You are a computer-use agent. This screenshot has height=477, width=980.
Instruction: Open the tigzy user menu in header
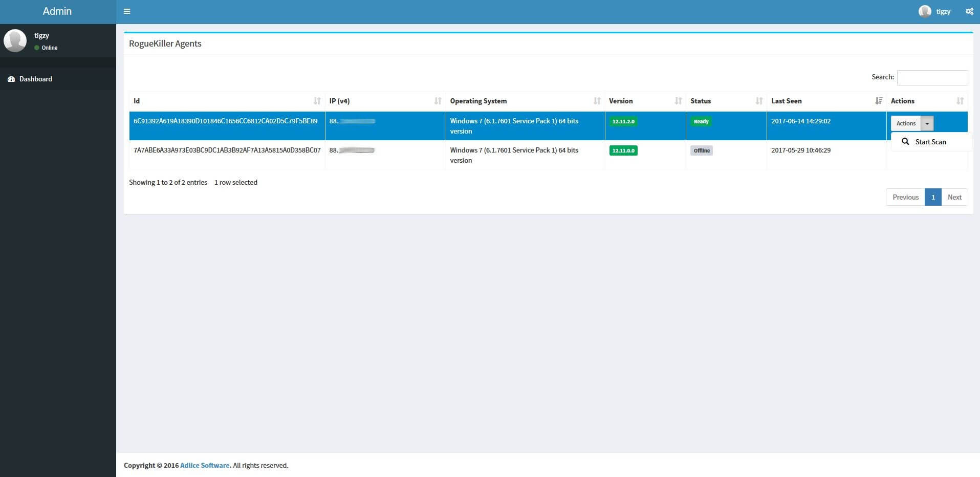[x=935, y=11]
